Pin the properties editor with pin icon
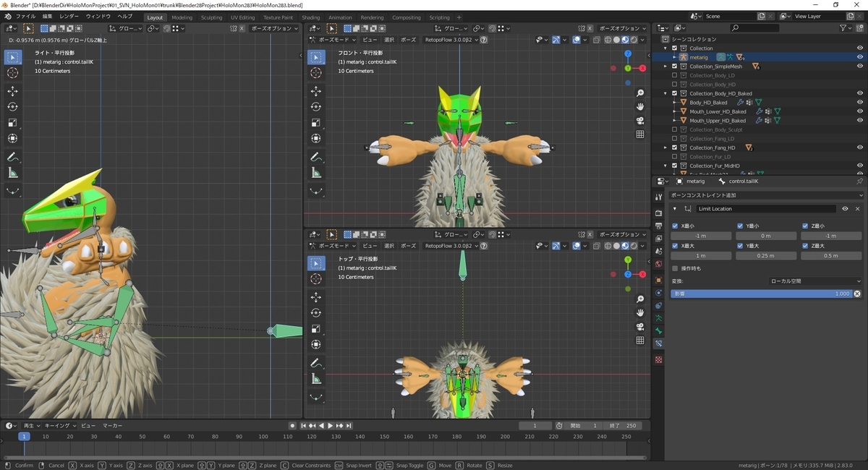The image size is (868, 470). 859,181
